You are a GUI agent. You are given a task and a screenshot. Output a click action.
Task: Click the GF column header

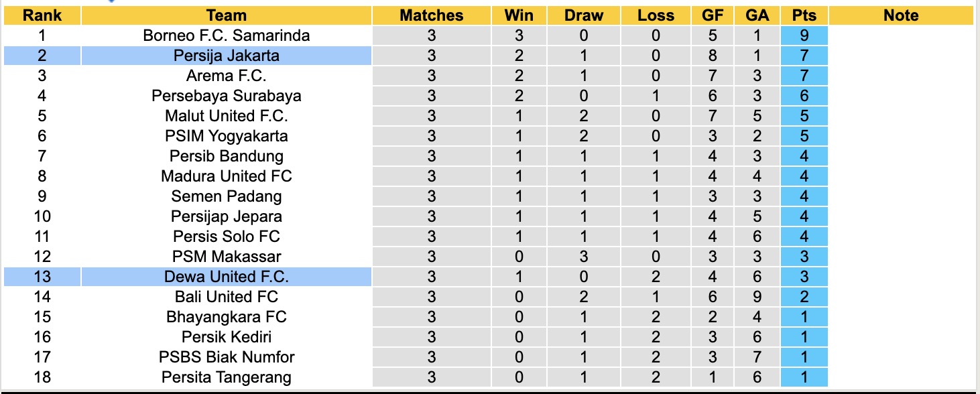[713, 15]
